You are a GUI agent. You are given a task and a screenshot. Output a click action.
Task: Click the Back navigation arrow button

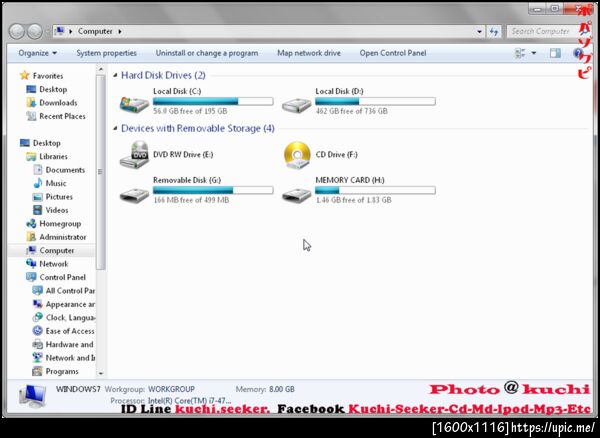[16, 31]
